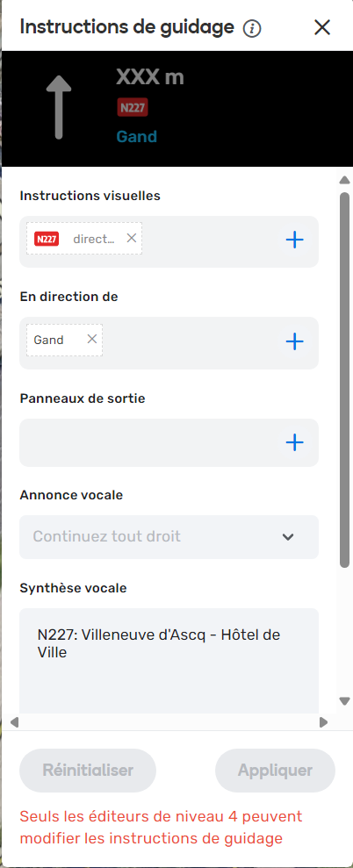Click the straight-ahead arrow in the preview
This screenshot has width=353, height=868.
tap(59, 107)
